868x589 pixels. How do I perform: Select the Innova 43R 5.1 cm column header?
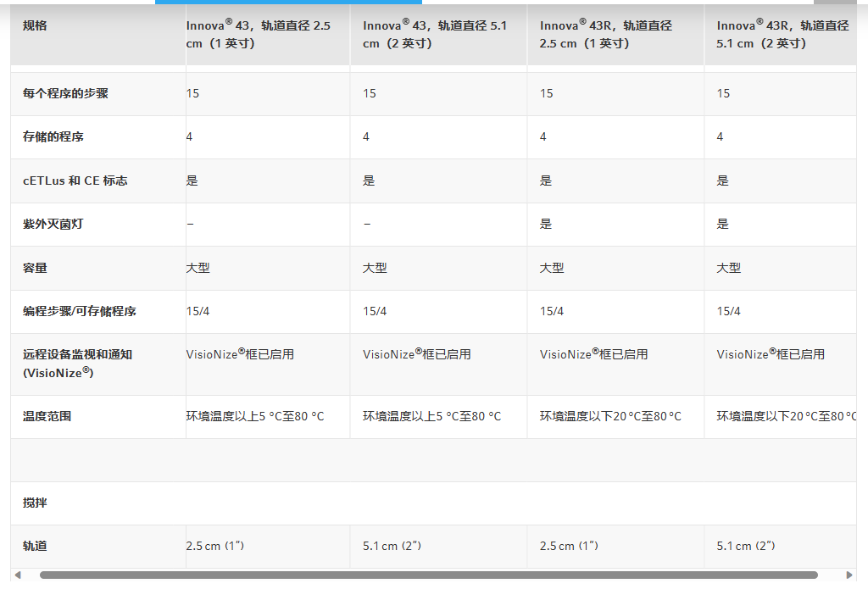782,34
